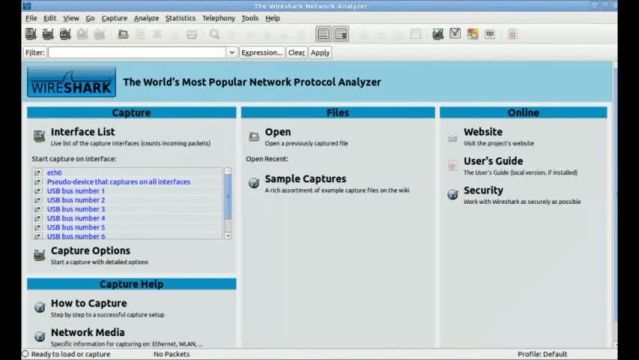The image size is (639, 360).
Task: Click the Network Media globe icon
Action: [x=40, y=336]
